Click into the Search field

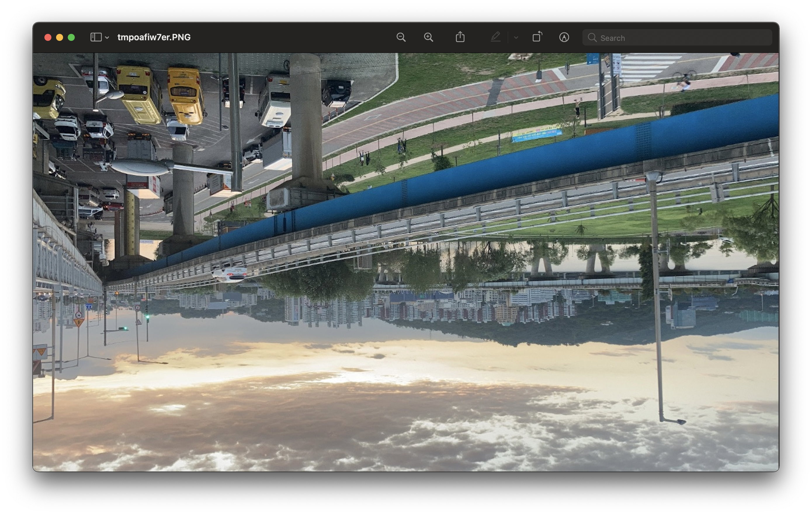click(677, 37)
